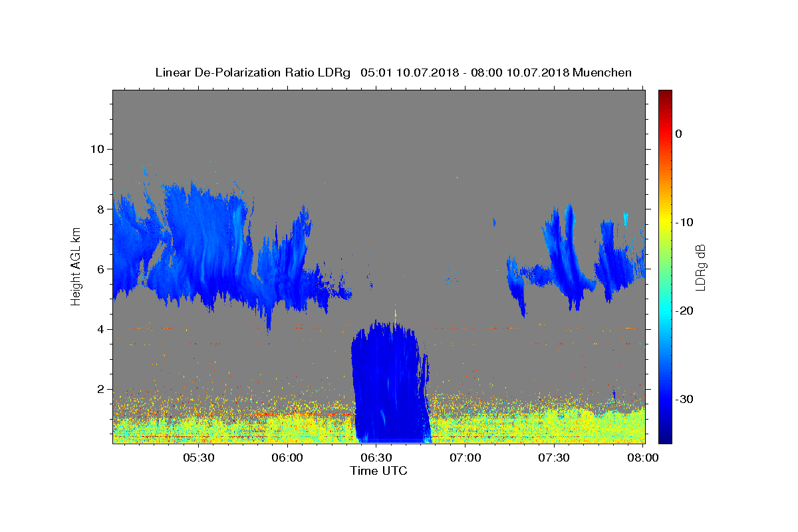Viewport: 798px width, 532px height.
Task: Click the height tick label 10
Action: [96, 148]
